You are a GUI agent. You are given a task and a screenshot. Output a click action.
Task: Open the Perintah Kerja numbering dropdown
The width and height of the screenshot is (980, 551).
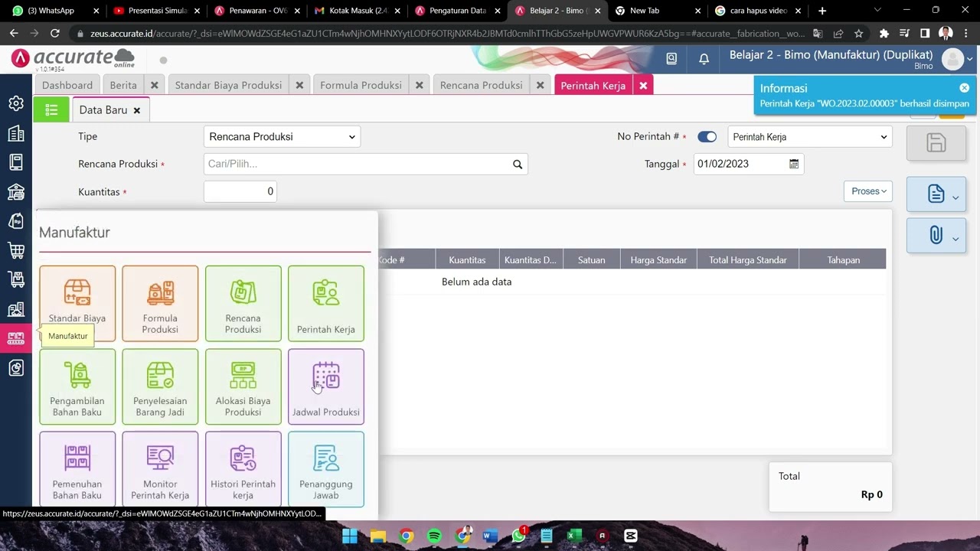(810, 137)
